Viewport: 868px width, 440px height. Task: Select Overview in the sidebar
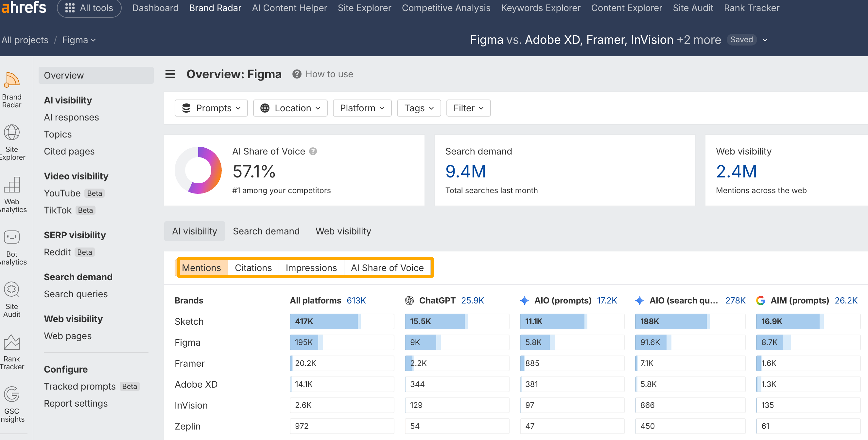point(96,75)
